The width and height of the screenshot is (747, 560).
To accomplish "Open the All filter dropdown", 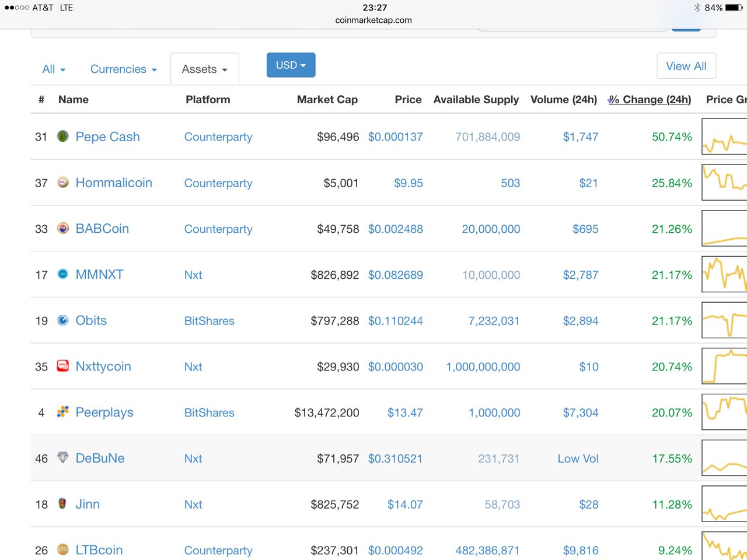I will tap(54, 69).
